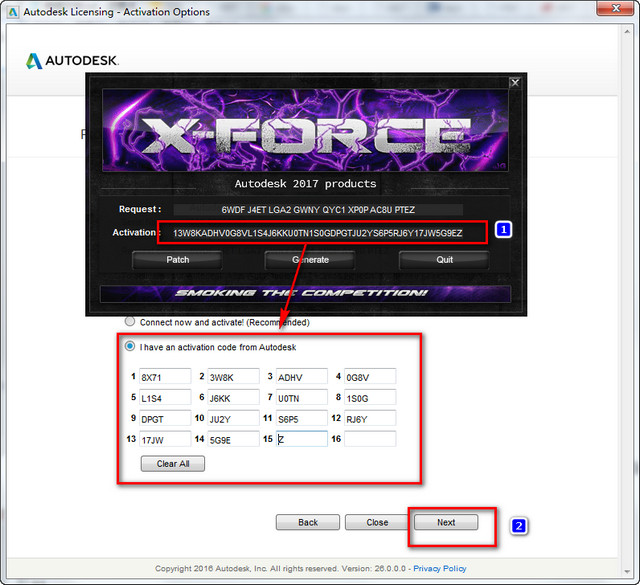Click the Back button

coord(308,522)
